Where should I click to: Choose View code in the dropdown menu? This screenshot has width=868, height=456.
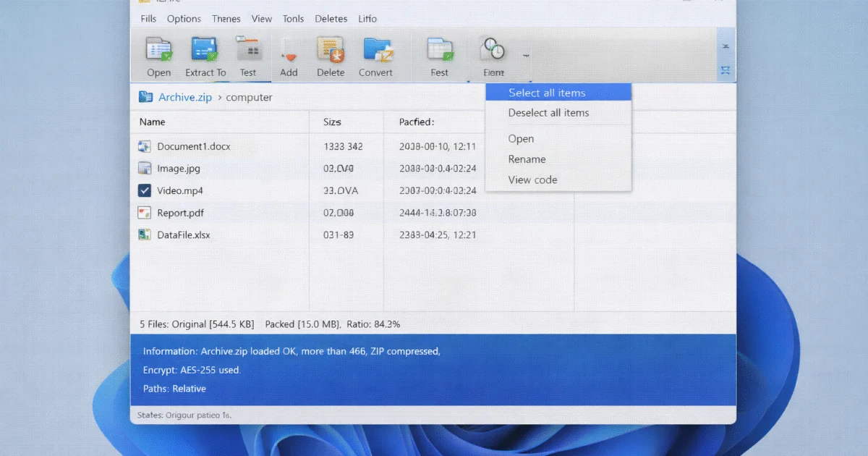(x=558, y=180)
